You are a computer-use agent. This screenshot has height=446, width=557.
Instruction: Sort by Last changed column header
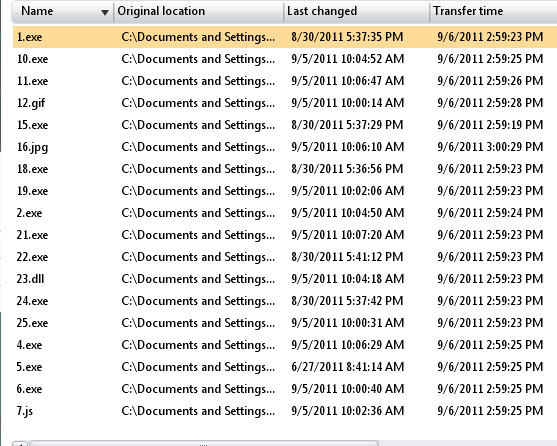pyautogui.click(x=357, y=12)
